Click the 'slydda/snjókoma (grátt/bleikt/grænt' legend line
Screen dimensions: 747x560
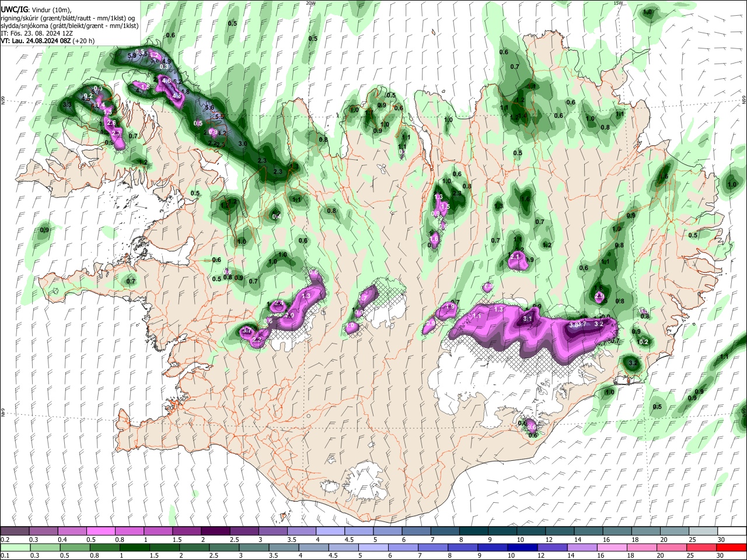click(x=69, y=26)
